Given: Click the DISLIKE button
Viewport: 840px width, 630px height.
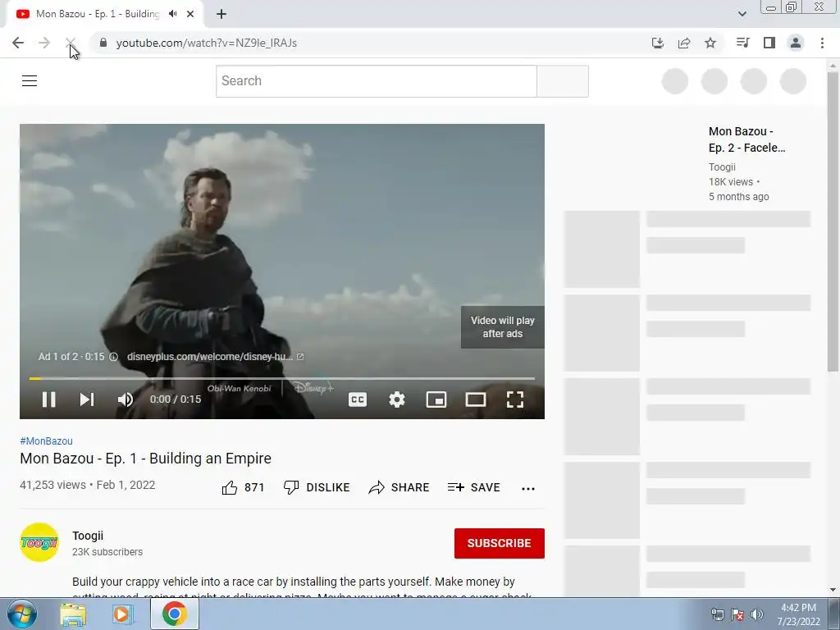Looking at the screenshot, I should (317, 487).
